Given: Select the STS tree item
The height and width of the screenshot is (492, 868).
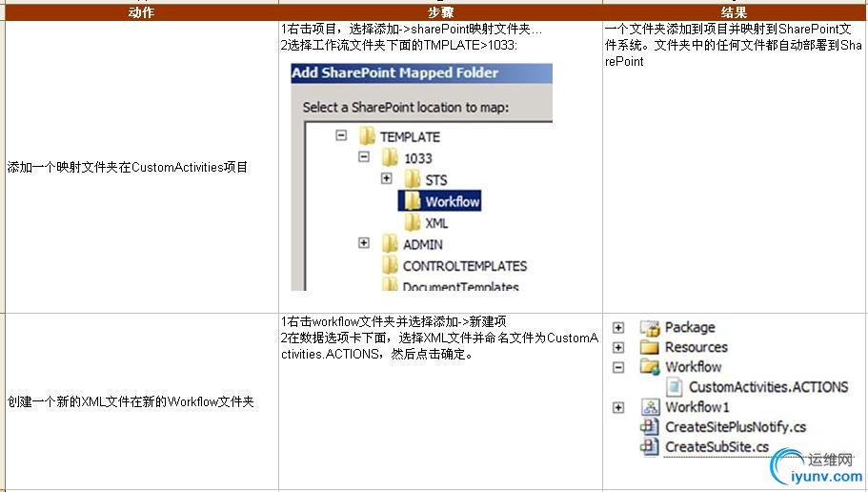Looking at the screenshot, I should [435, 179].
